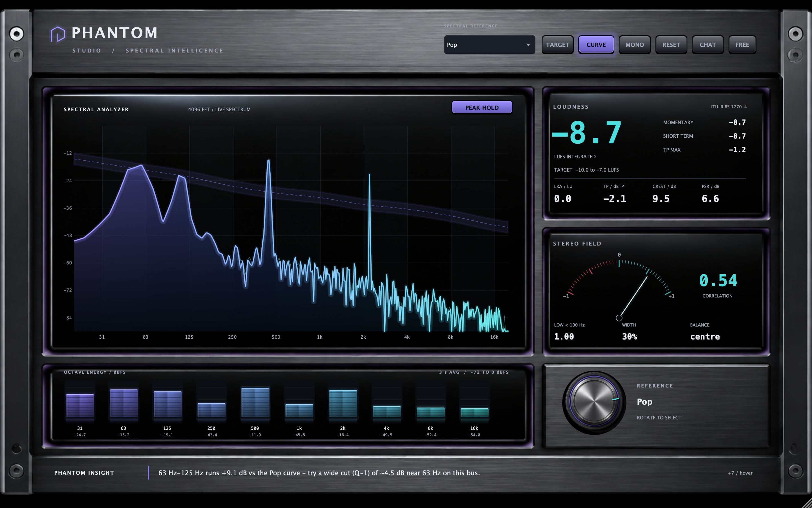Image resolution: width=812 pixels, height=508 pixels.
Task: Select the 125 Hz octave energy bar
Action: point(167,404)
